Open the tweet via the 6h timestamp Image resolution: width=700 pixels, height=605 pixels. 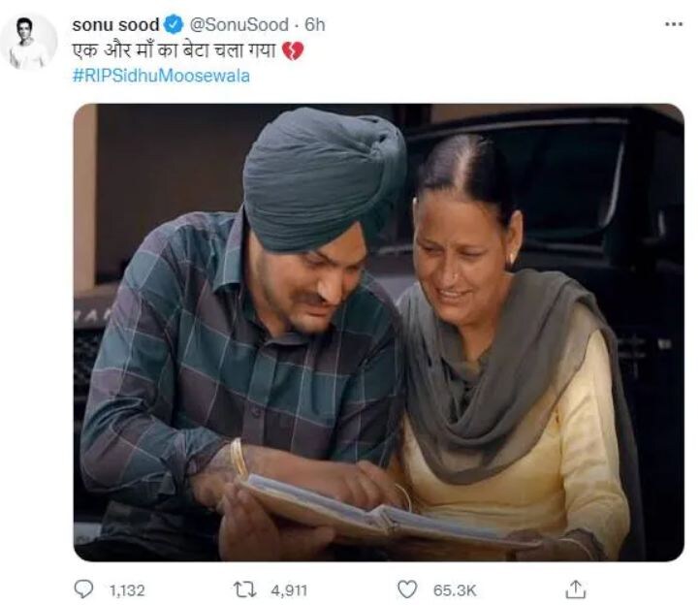315,24
